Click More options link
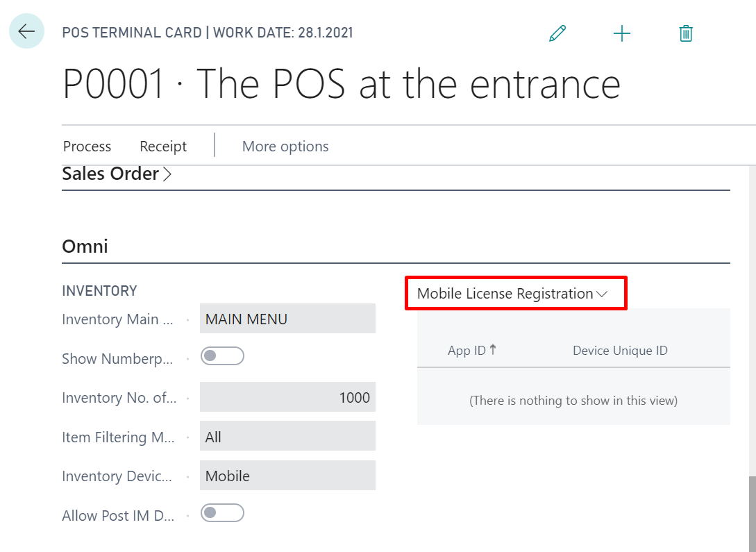This screenshot has height=552, width=756. (x=285, y=147)
